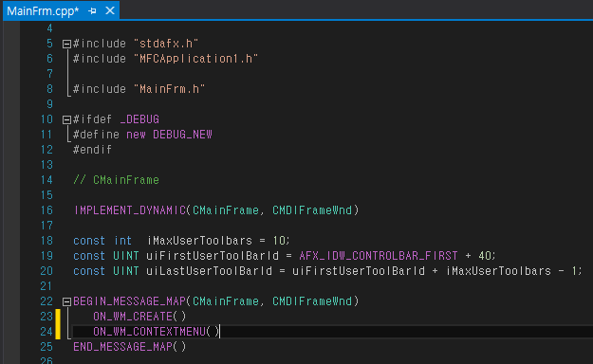Image resolution: width=593 pixels, height=364 pixels.
Task: Click the DEBUG_NEW macro on line 11
Action: [x=182, y=135]
